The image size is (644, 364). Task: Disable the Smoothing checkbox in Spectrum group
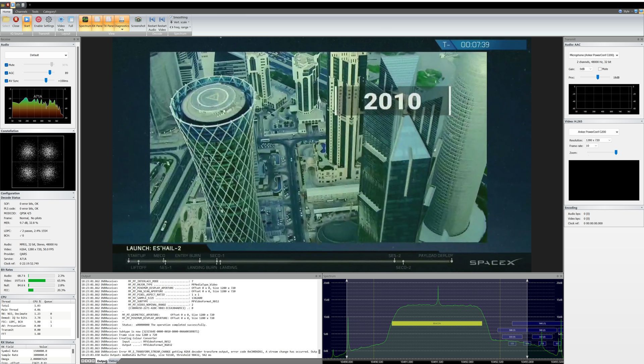pyautogui.click(x=171, y=17)
